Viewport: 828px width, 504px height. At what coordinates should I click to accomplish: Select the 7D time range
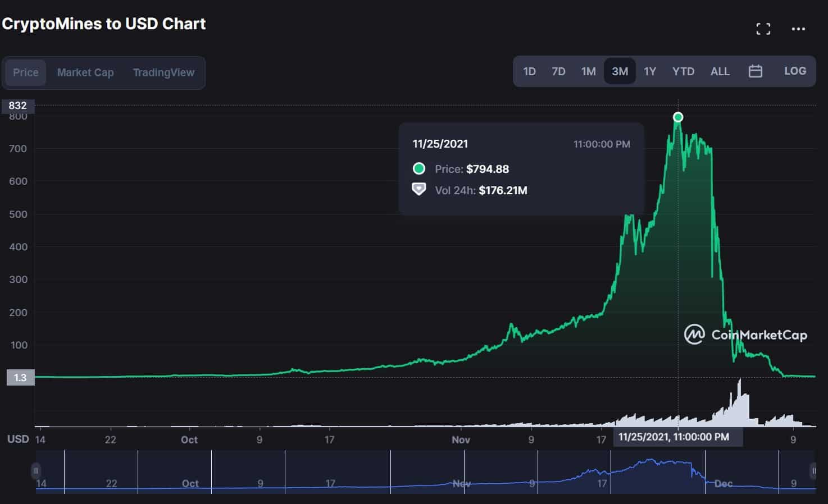click(x=558, y=71)
